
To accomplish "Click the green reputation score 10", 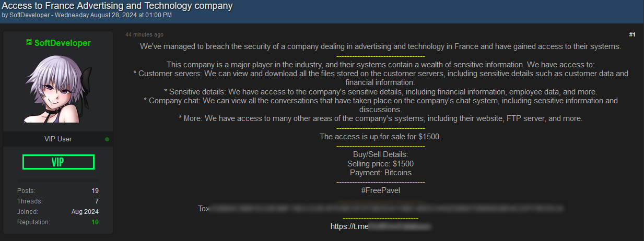I will (95, 222).
